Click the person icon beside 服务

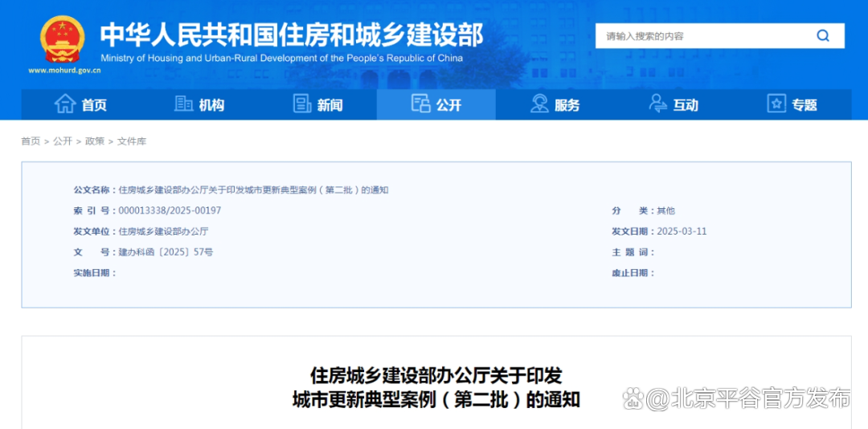pos(539,104)
